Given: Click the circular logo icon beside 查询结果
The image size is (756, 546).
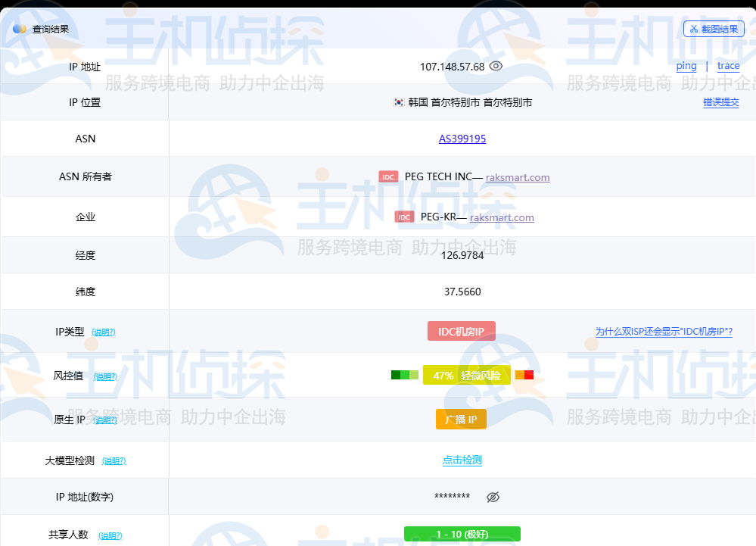Looking at the screenshot, I should point(18,29).
